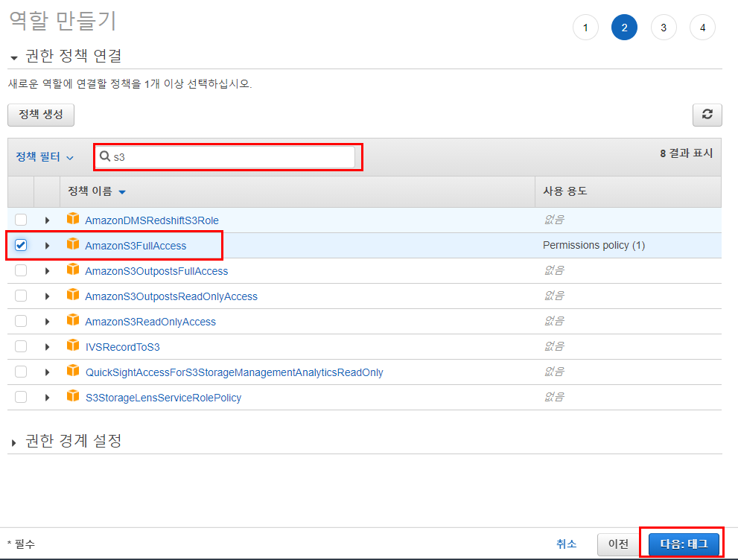Expand AmazonS3FullAccess row details arrow

pyautogui.click(x=47, y=246)
